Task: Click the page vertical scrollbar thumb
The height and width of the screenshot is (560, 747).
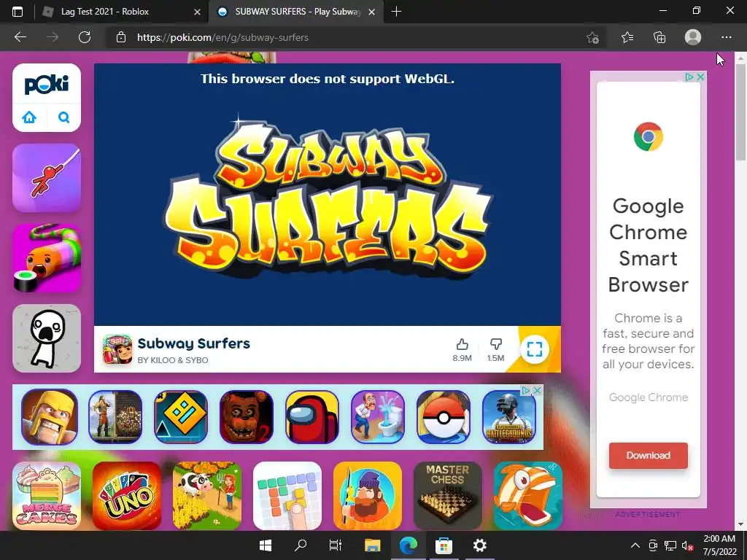Action: [740, 112]
